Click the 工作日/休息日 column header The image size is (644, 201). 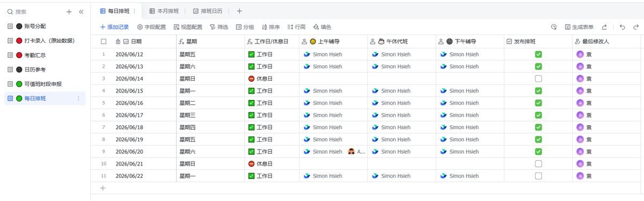tap(272, 41)
